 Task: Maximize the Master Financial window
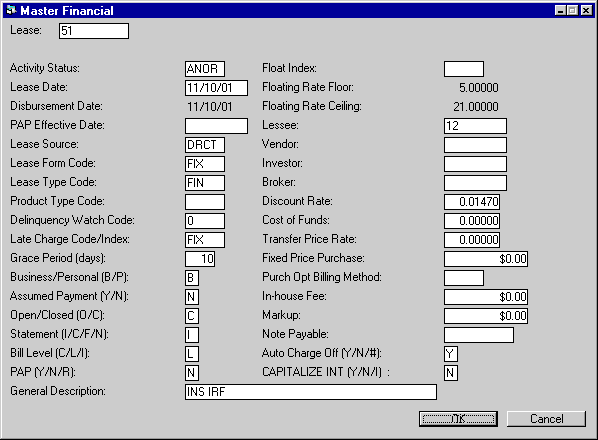[572, 10]
